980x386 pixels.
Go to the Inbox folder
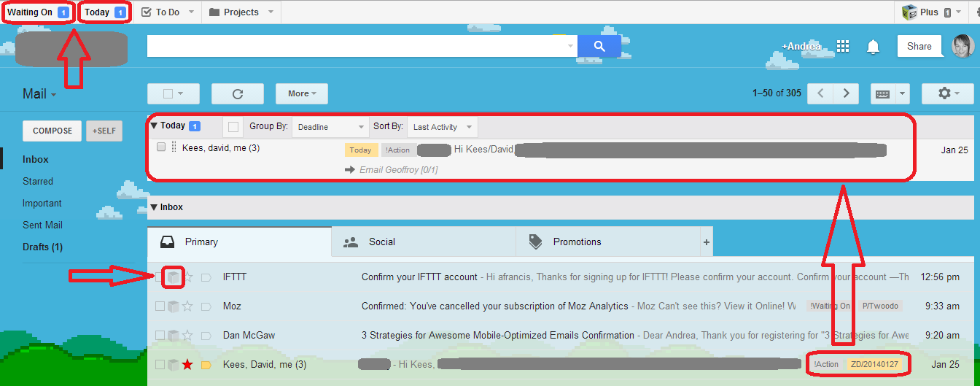point(36,159)
